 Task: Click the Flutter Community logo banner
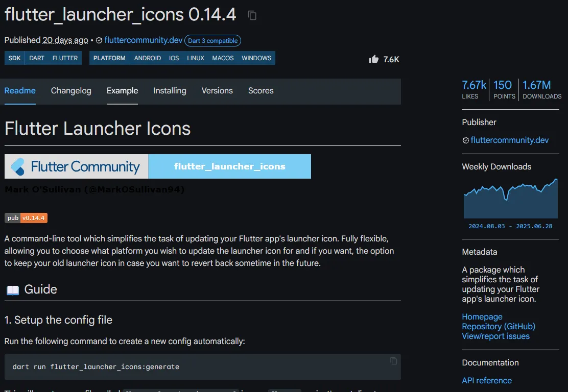(77, 166)
